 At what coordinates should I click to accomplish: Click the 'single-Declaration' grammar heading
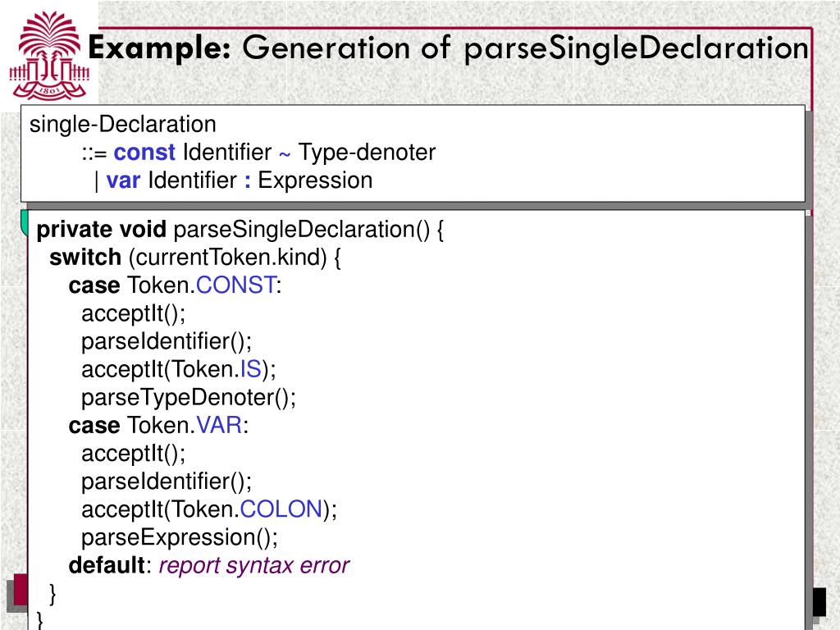click(x=123, y=125)
